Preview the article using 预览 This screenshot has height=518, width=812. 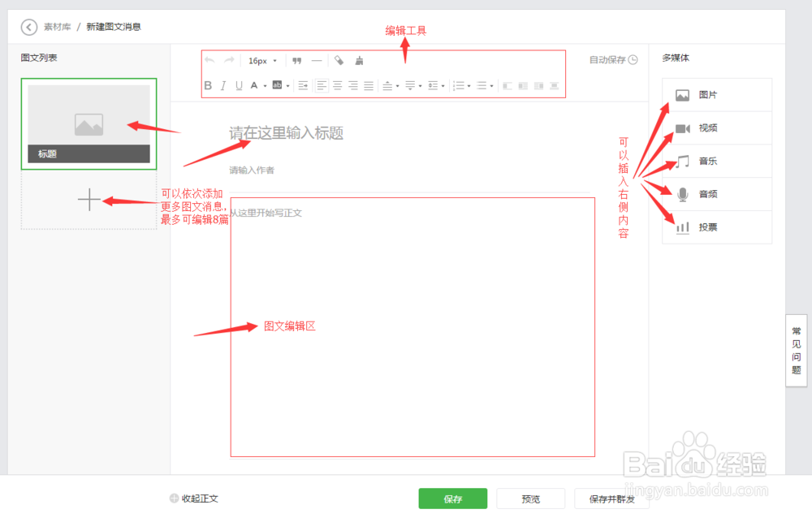click(x=532, y=498)
